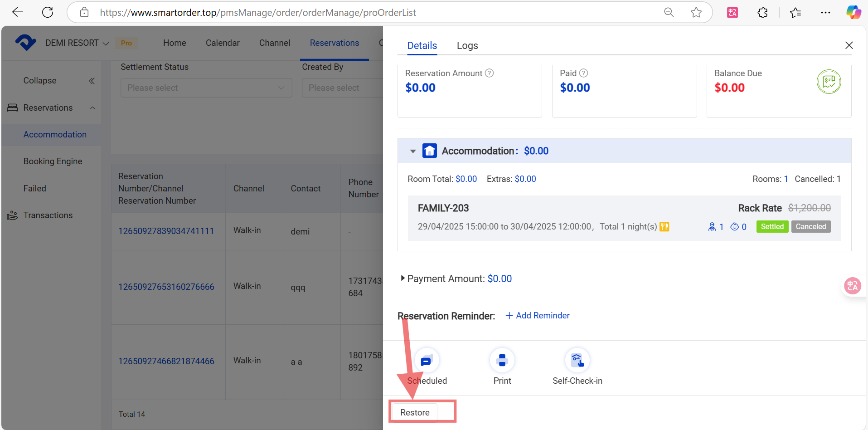The height and width of the screenshot is (430, 868).
Task: Click the Paid help question icon
Action: [x=584, y=73]
